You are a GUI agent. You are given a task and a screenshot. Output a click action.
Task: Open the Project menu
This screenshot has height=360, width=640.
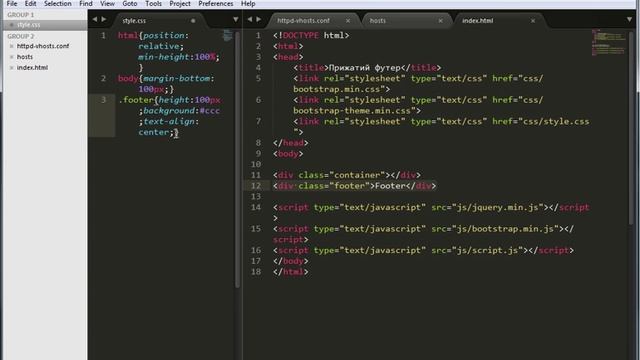[x=180, y=4]
